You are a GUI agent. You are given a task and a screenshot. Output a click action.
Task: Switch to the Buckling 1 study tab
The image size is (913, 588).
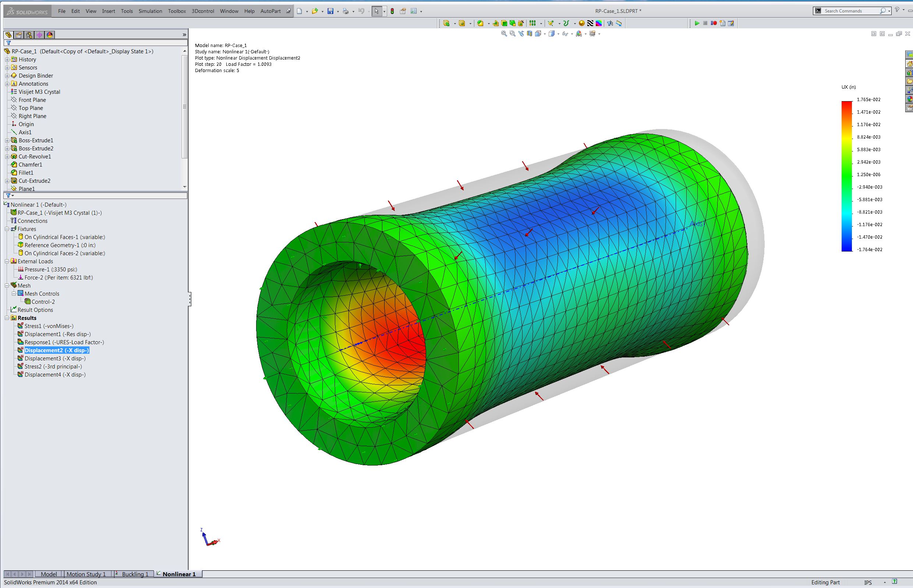[x=135, y=574]
